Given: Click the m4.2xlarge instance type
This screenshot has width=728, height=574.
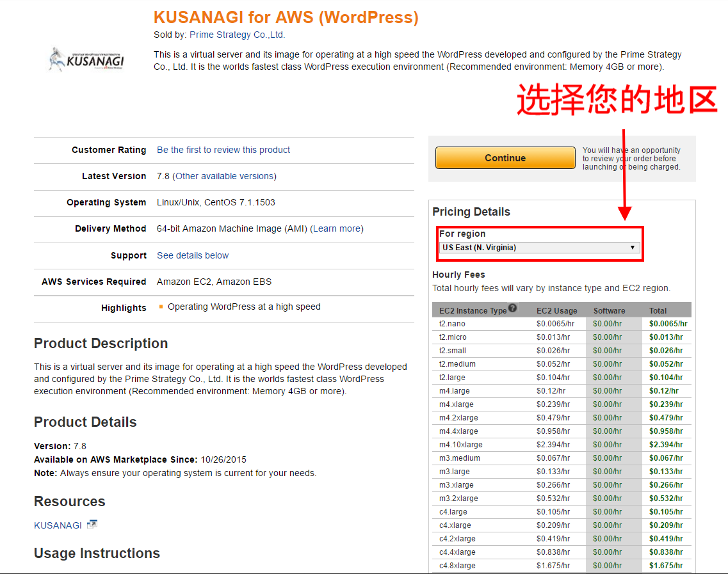Looking at the screenshot, I should click(458, 418).
